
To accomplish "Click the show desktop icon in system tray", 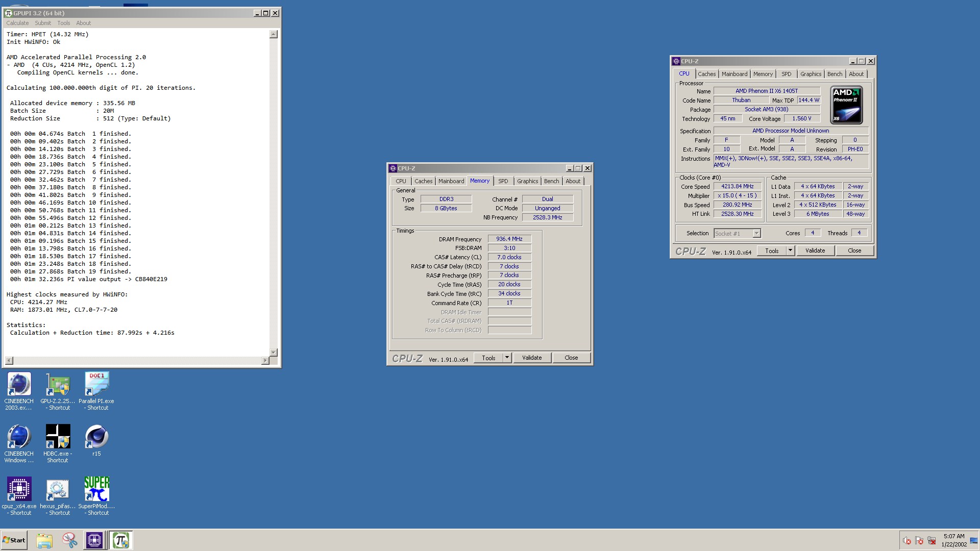I will click(974, 541).
